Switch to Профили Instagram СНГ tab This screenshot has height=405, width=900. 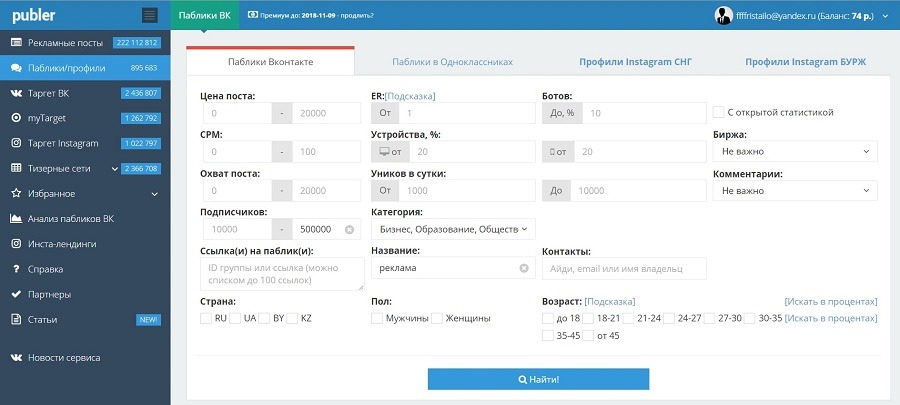click(635, 61)
